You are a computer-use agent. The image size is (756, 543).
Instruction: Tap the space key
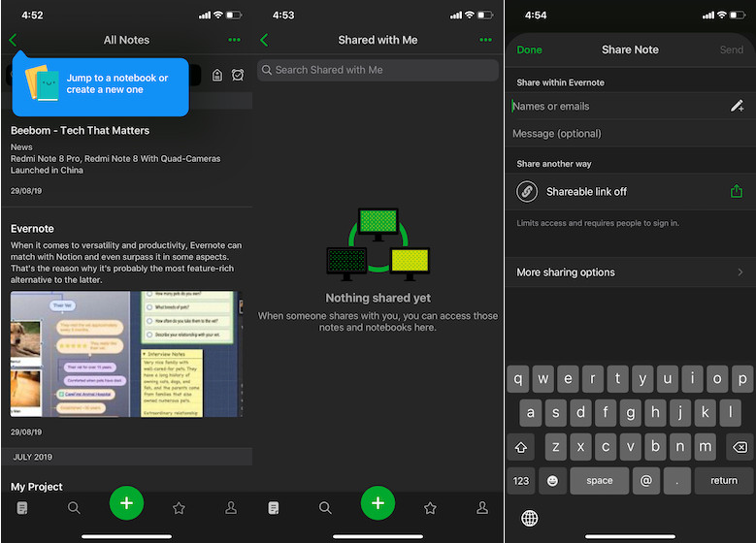tap(600, 481)
